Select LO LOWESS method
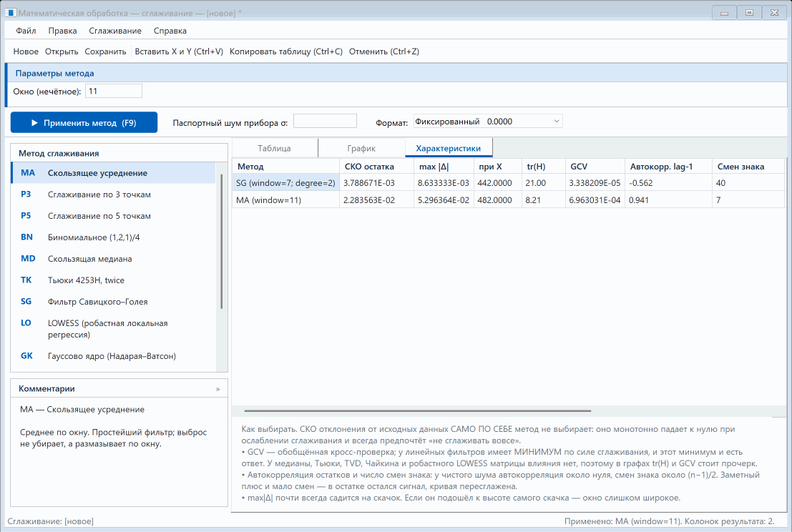This screenshot has height=532, width=792. pos(113,329)
